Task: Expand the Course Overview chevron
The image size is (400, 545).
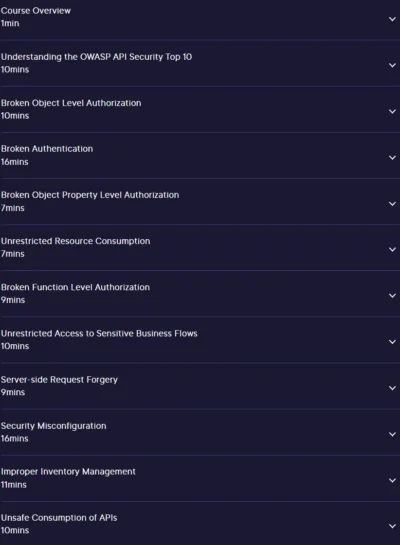Action: tap(392, 19)
